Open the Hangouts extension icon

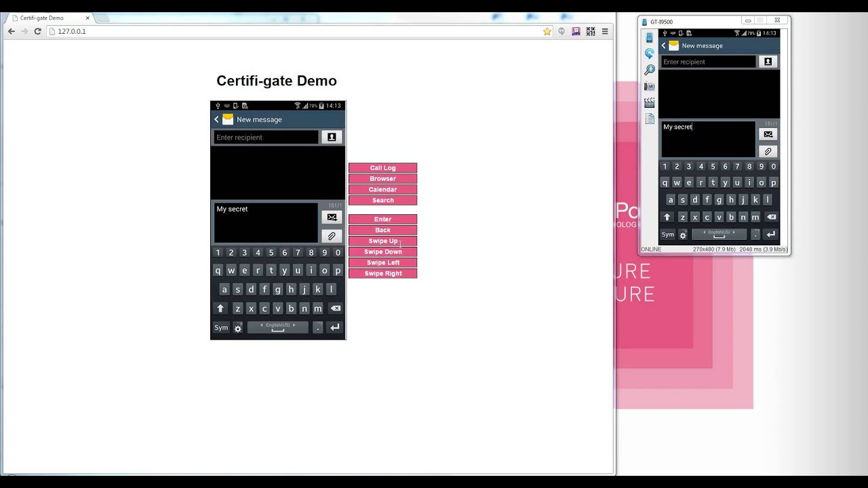pyautogui.click(x=561, y=31)
